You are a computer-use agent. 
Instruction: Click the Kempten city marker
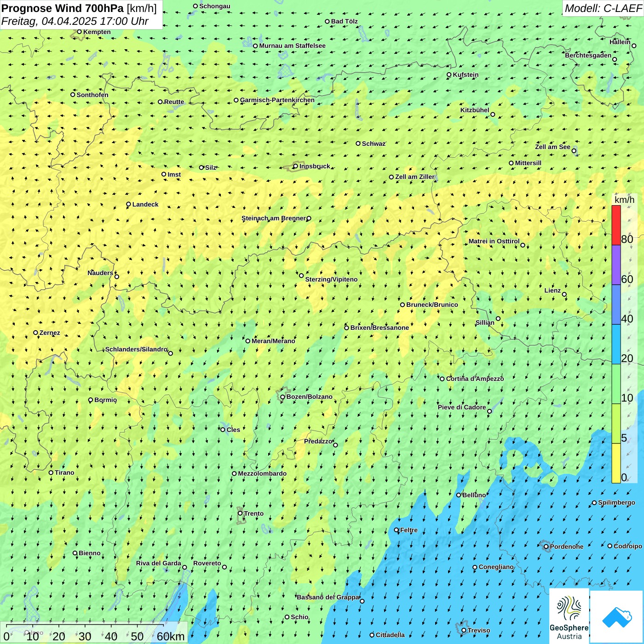tap(80, 32)
